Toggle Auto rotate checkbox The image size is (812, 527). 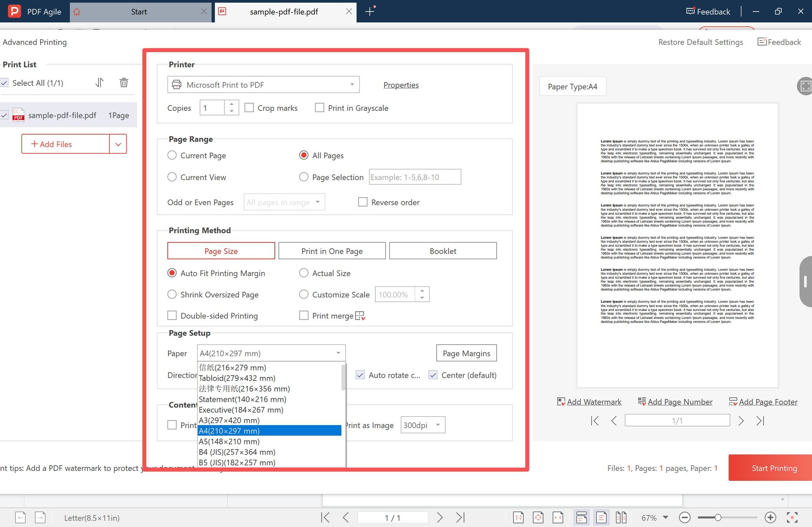click(360, 375)
